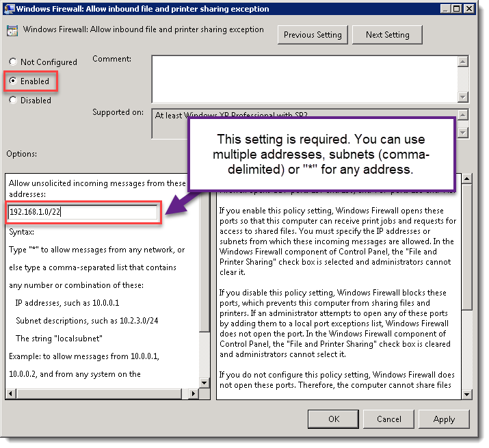Click the Previous Setting button
Image resolution: width=489 pixels, height=448 pixels.
click(313, 35)
